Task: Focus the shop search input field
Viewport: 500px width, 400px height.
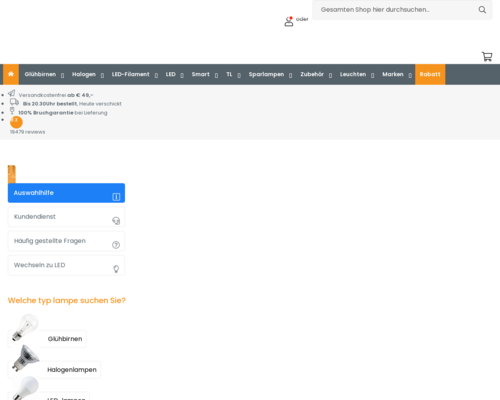Action: (397, 10)
